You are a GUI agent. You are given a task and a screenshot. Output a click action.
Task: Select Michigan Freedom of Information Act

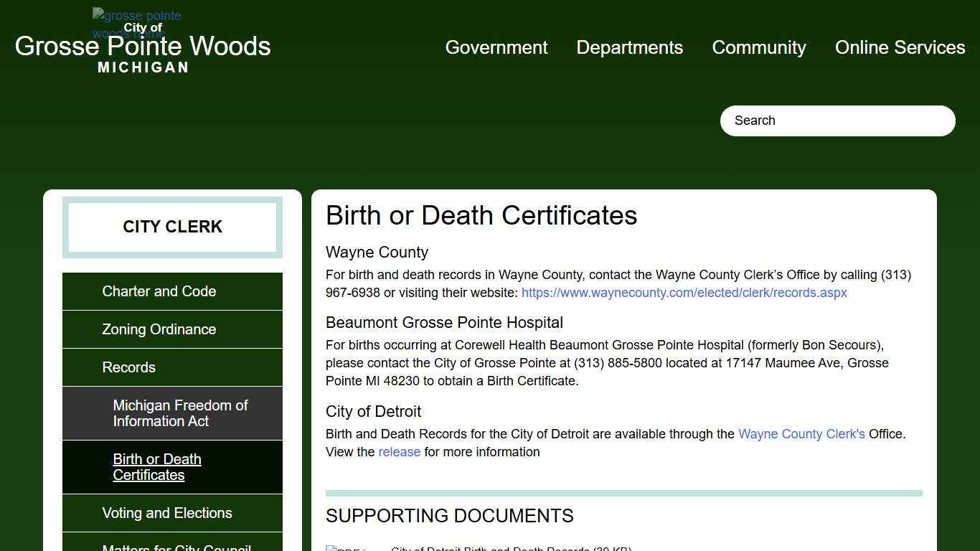pyautogui.click(x=180, y=413)
